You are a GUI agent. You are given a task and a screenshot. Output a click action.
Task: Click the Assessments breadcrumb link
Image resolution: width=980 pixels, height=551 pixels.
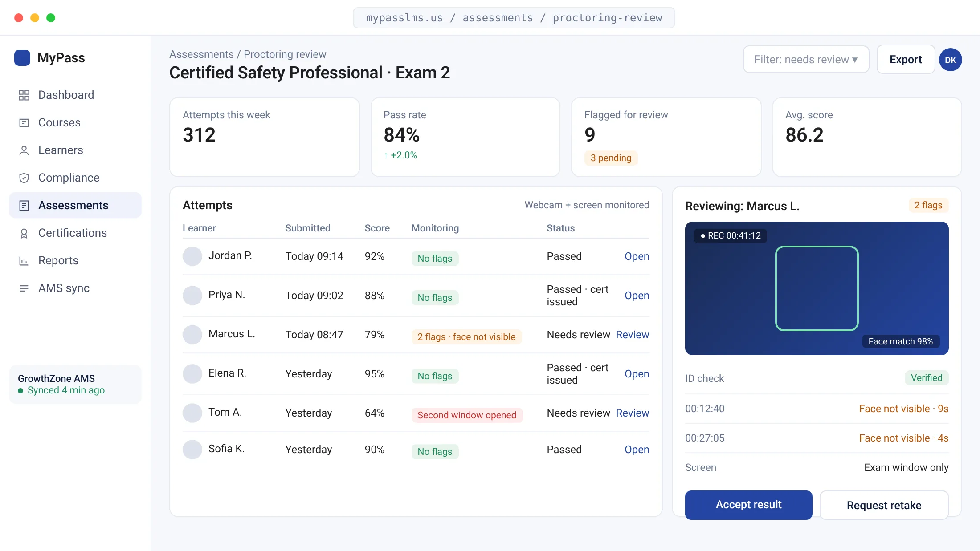click(x=201, y=54)
